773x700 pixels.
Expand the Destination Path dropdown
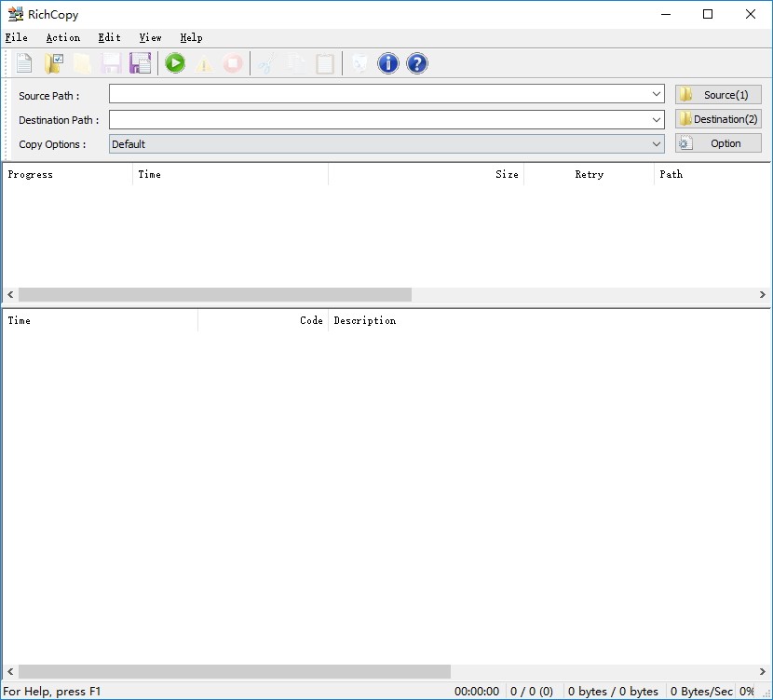[x=657, y=120]
